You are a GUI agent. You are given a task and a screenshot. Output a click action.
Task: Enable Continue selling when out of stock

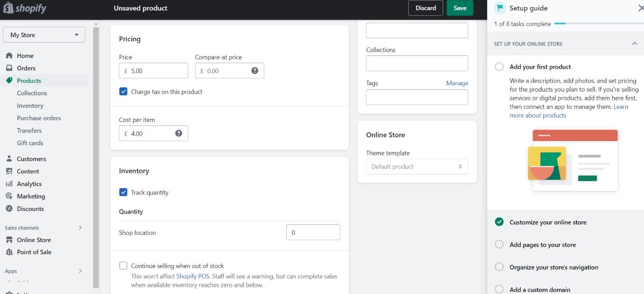[x=123, y=265]
